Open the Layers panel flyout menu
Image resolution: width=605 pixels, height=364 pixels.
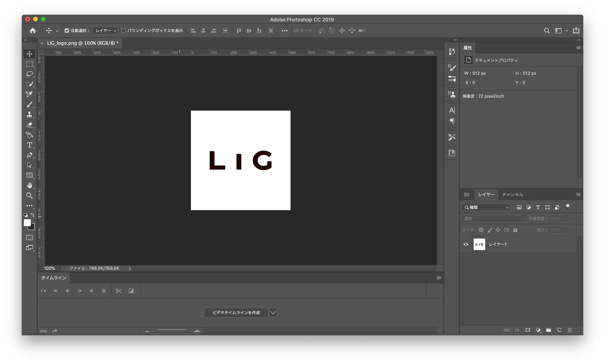(578, 195)
